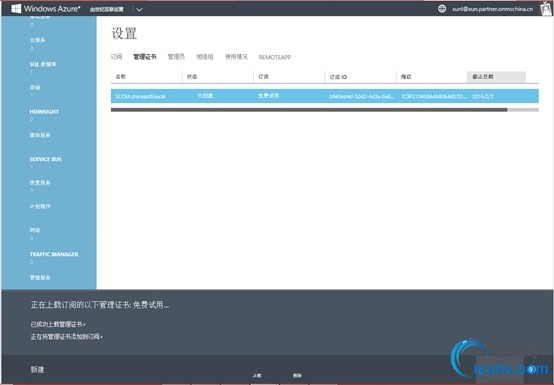
Task: Open 管理服务 in sidebar
Action: tap(40, 278)
